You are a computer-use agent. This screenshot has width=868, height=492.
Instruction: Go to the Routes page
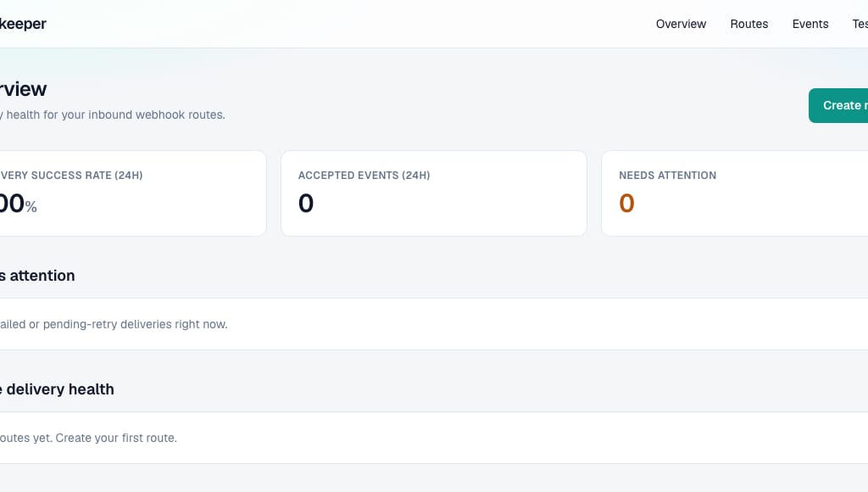coord(749,24)
